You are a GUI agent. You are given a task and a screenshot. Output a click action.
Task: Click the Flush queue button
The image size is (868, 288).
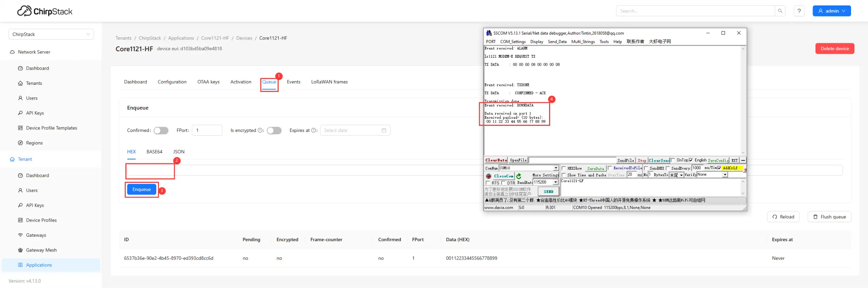[829, 217]
